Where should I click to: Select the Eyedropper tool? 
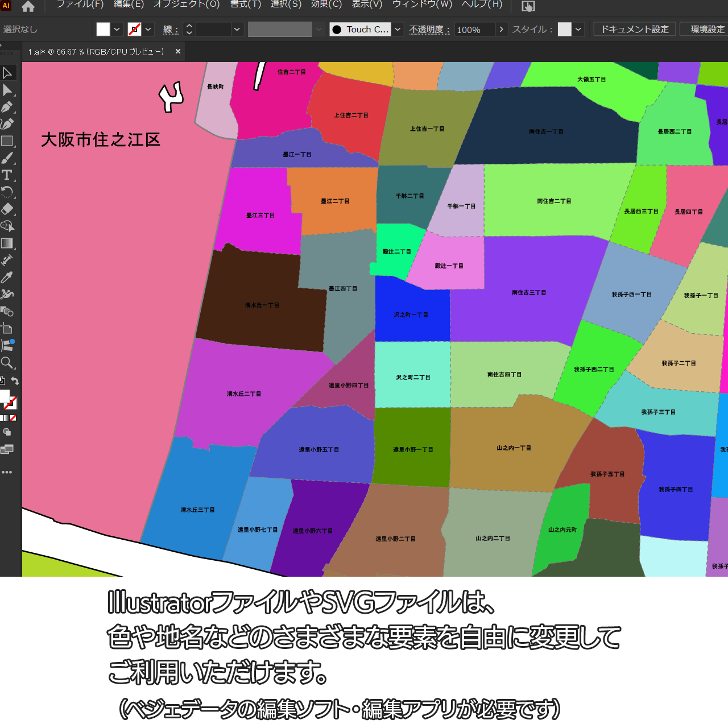pyautogui.click(x=7, y=278)
